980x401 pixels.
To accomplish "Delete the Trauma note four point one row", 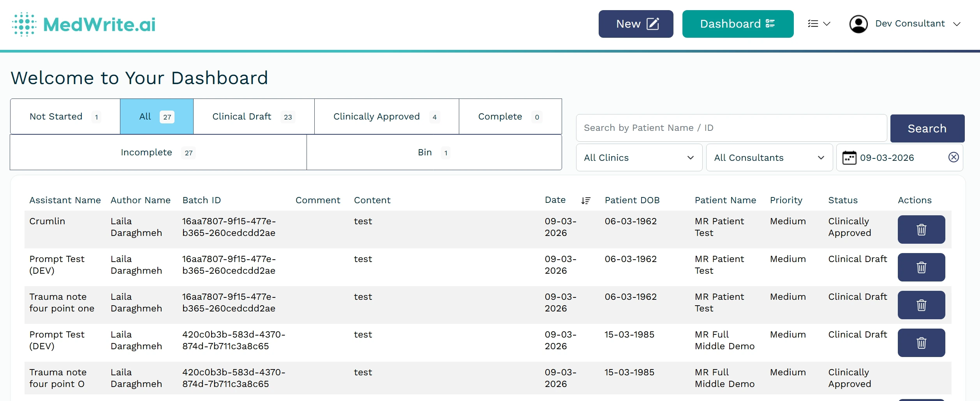I will 921,305.
